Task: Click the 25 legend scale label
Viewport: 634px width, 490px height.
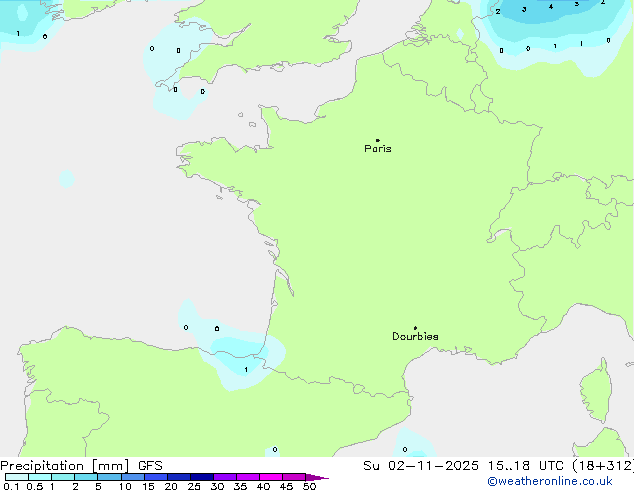Action: 194,486
